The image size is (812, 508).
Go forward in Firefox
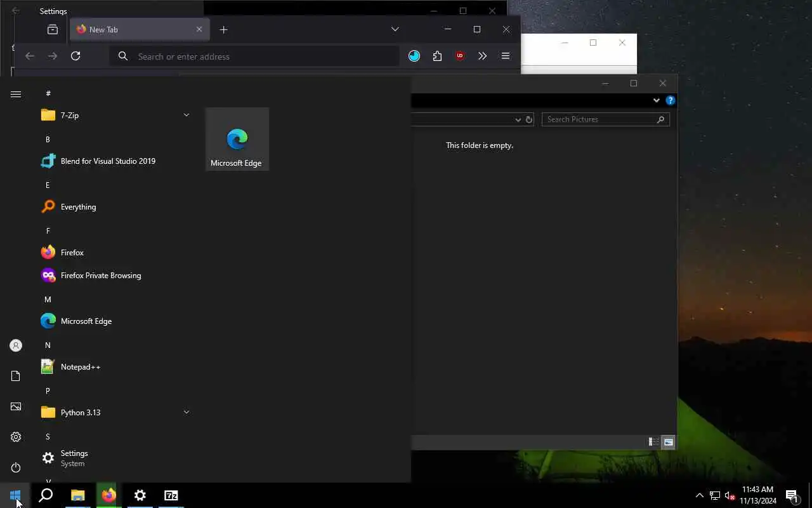(x=53, y=57)
